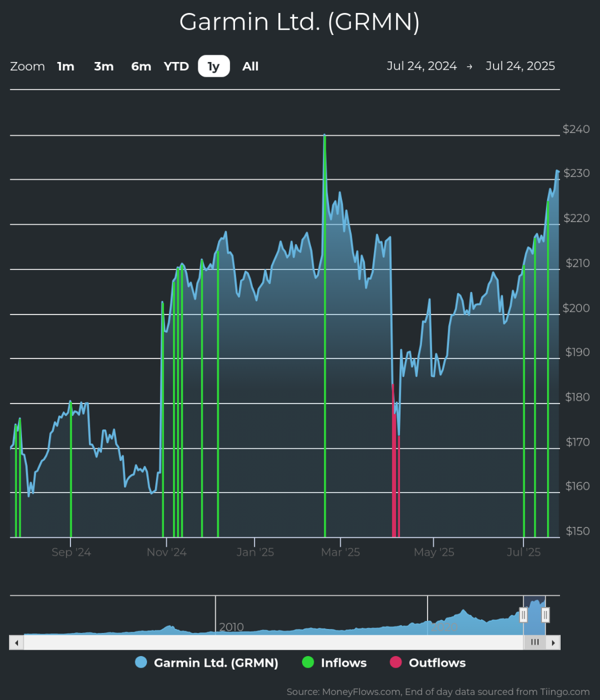Viewport: 600px width, 700px height.
Task: Click the red Outflows legend dot
Action: [395, 662]
